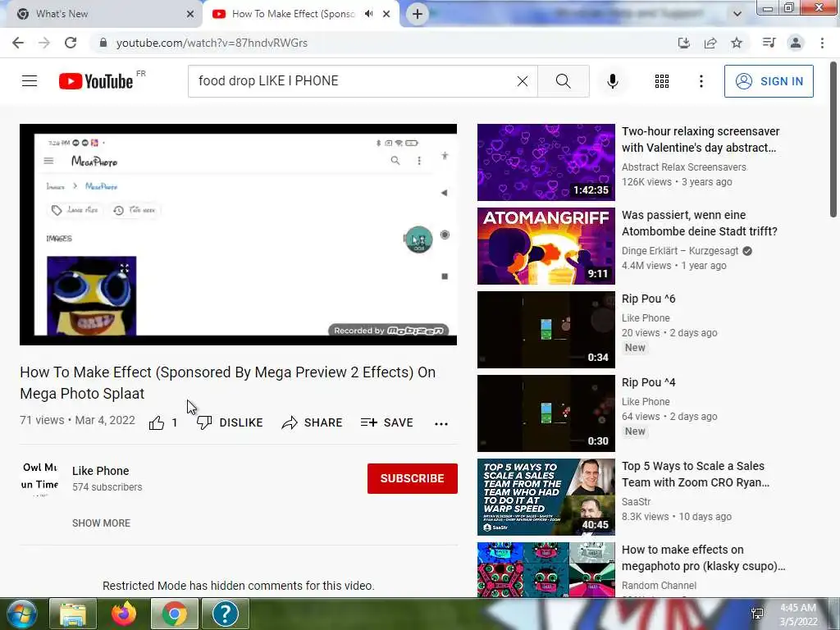The height and width of the screenshot is (630, 840).
Task: Open Abstract Relax Screensavers channel text
Action: click(683, 167)
